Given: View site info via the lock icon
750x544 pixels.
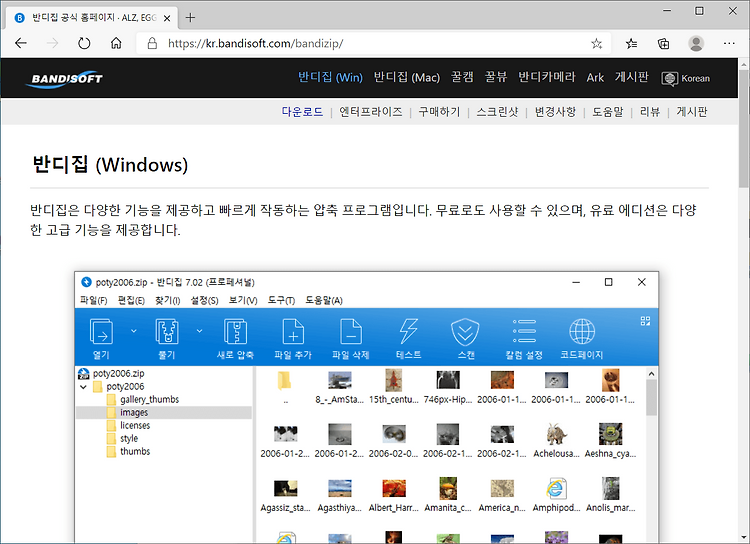Looking at the screenshot, I should (x=152, y=44).
